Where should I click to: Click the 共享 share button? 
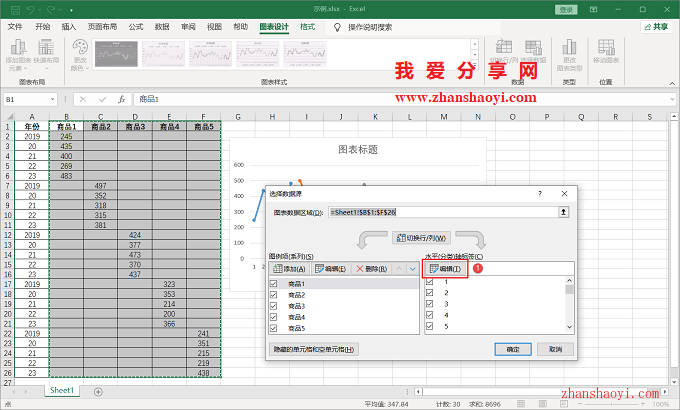click(656, 27)
